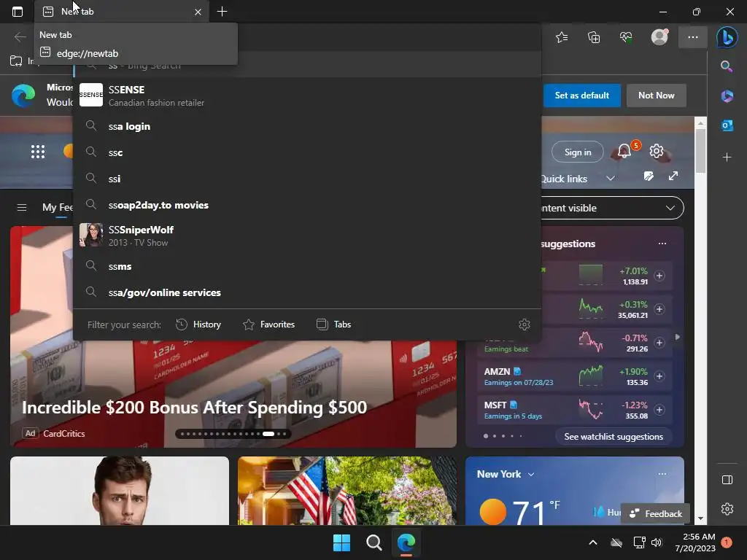Add a sidebar app with plus icon
Viewport: 747px width, 560px height.
point(727,157)
